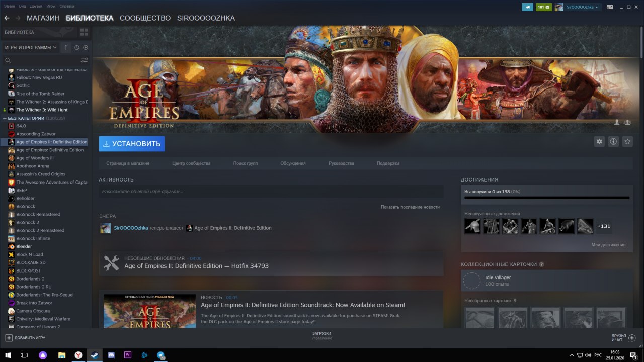This screenshot has width=644, height=362.
Task: Sort the library with the up arrow
Action: (x=66, y=47)
